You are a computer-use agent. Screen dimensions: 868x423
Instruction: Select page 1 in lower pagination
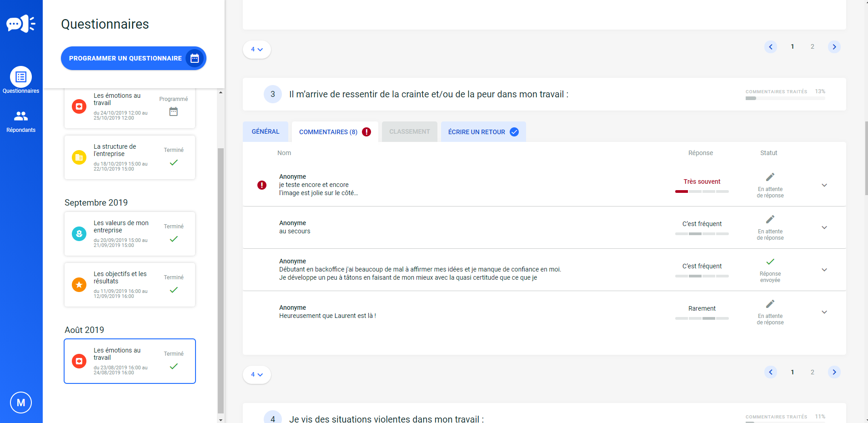(793, 372)
